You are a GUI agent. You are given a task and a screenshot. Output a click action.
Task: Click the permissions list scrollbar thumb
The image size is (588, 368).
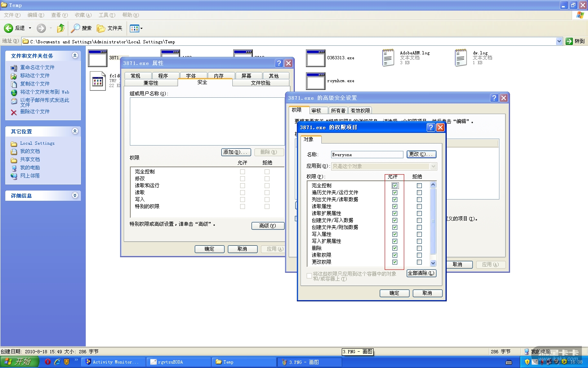(433, 221)
